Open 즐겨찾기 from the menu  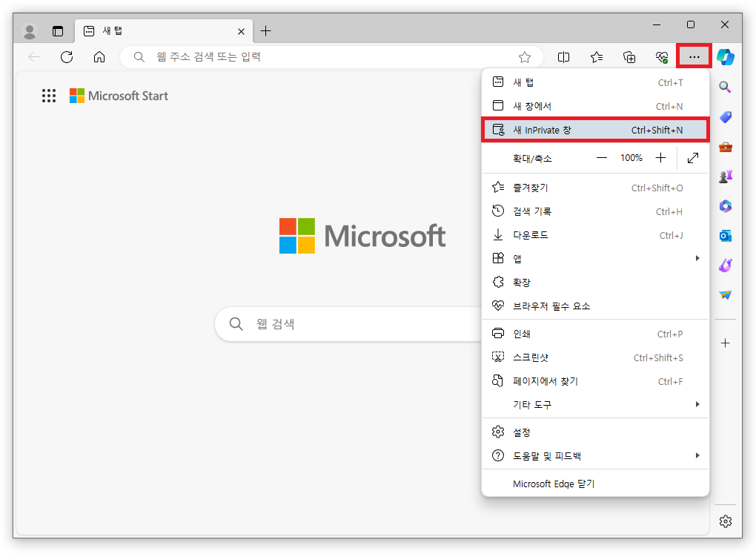(x=595, y=188)
